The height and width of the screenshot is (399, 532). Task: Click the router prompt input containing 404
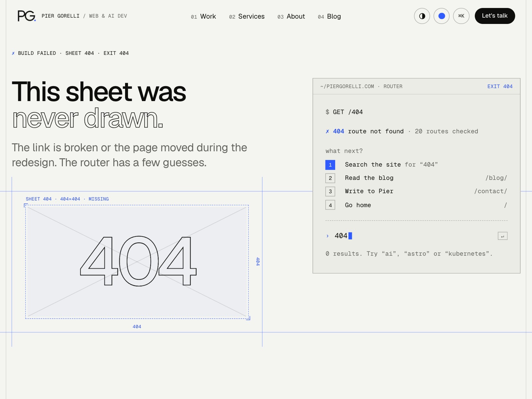coord(414,236)
